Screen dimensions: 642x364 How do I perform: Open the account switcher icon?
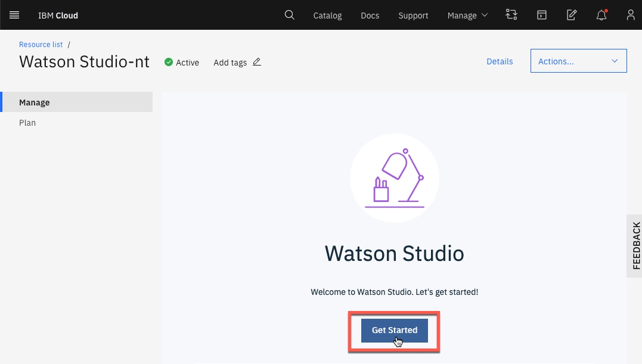tap(511, 15)
